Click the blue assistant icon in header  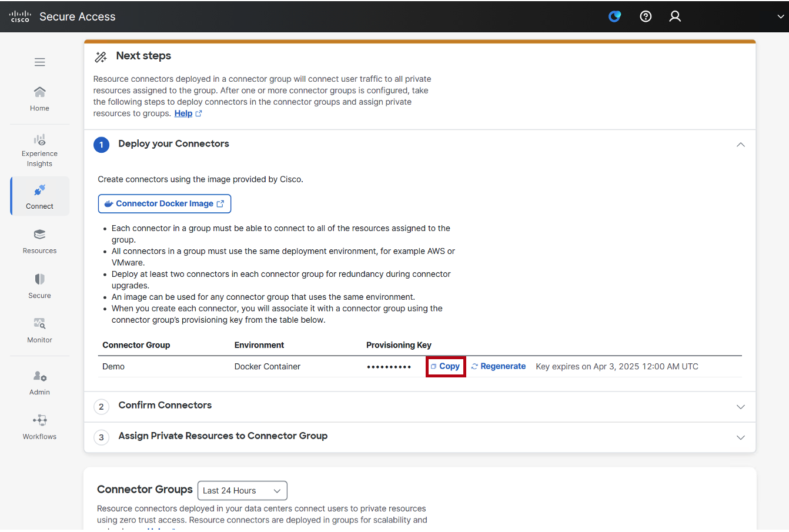click(614, 16)
